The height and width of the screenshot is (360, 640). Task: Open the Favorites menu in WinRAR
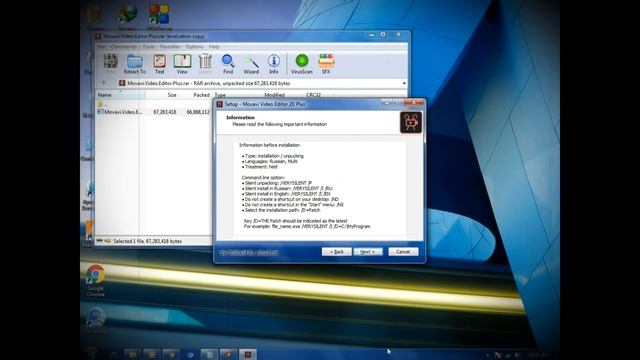click(170, 47)
